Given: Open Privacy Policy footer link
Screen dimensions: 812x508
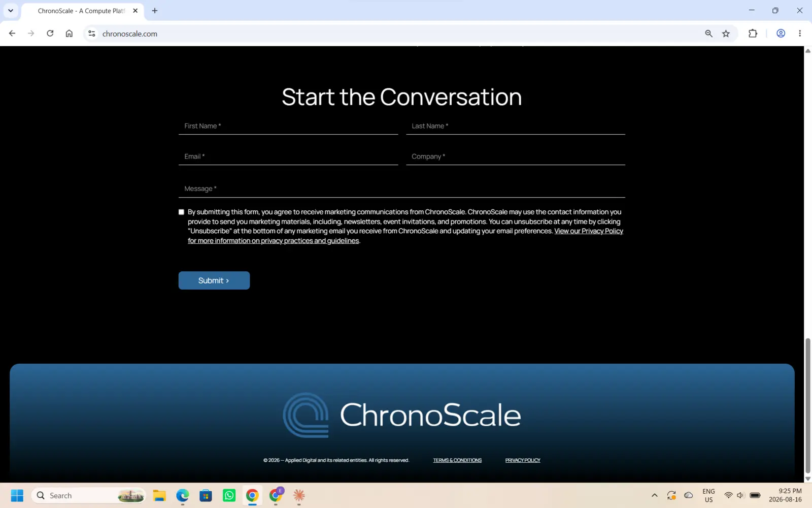Looking at the screenshot, I should 523,460.
